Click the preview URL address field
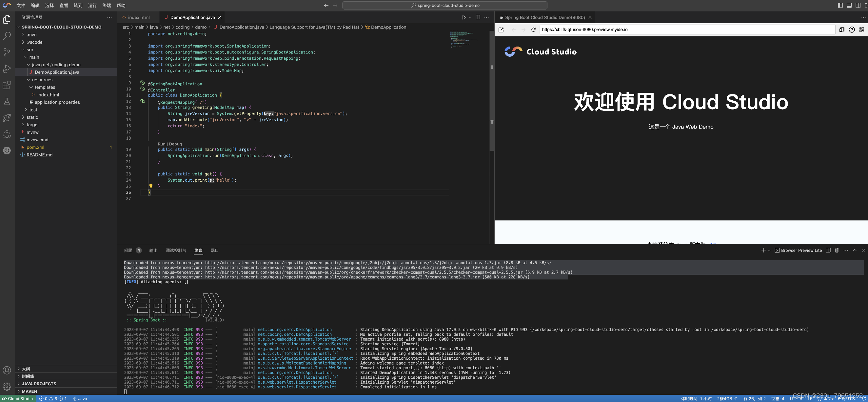The width and height of the screenshot is (868, 402). pyautogui.click(x=687, y=30)
